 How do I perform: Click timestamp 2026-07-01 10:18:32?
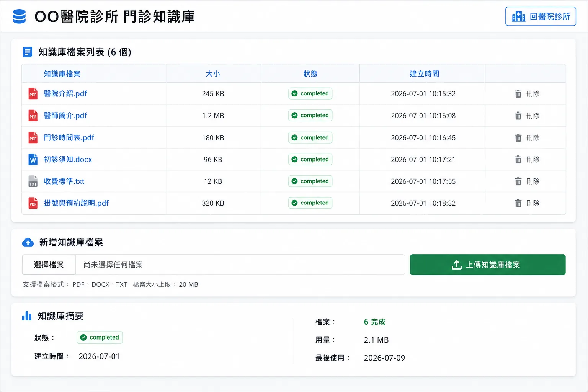tap(423, 203)
